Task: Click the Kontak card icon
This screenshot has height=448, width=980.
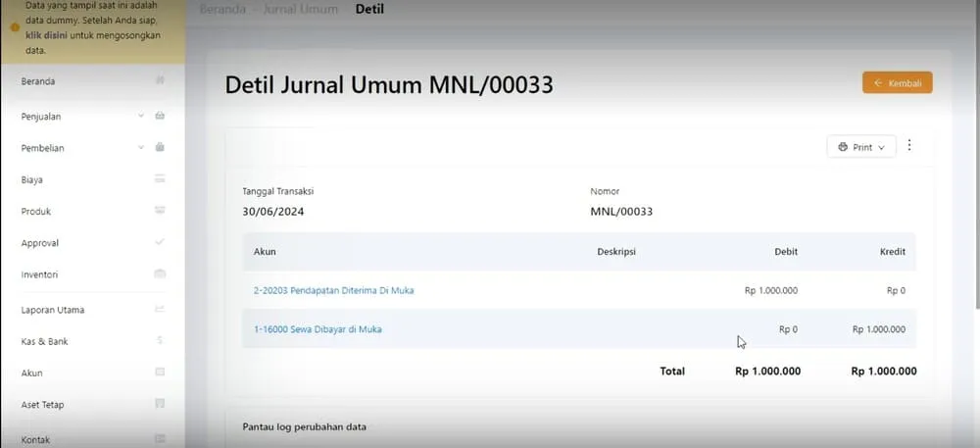Action: [x=160, y=438]
